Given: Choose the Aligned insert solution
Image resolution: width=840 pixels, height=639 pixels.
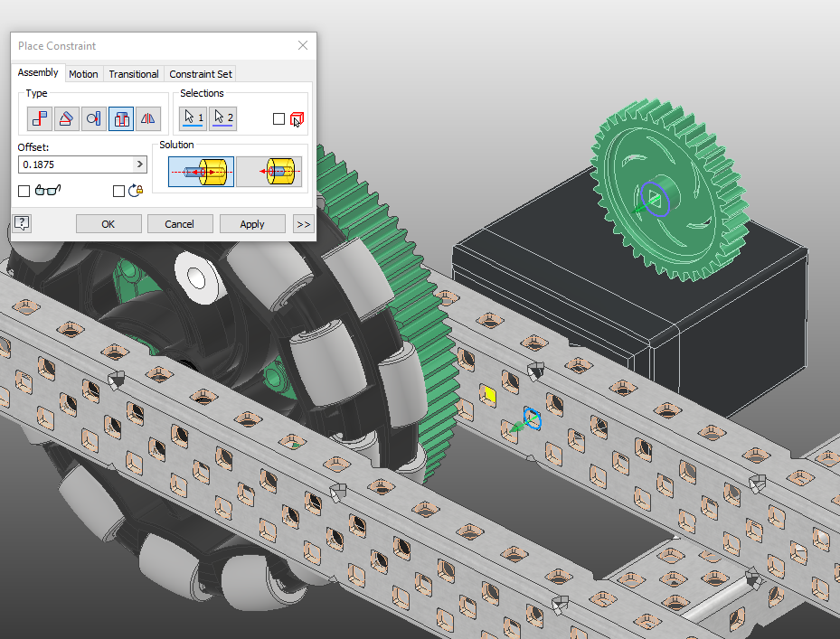Looking at the screenshot, I should click(269, 172).
